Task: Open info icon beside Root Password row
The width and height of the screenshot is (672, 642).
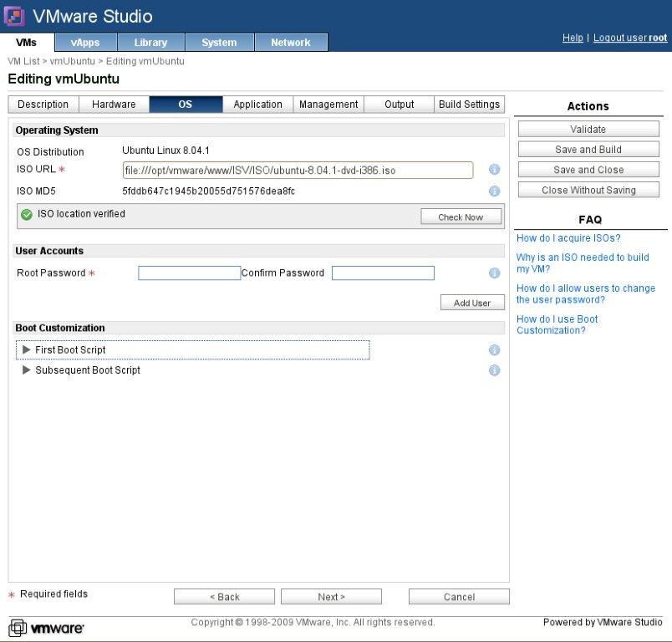Action: 494,273
